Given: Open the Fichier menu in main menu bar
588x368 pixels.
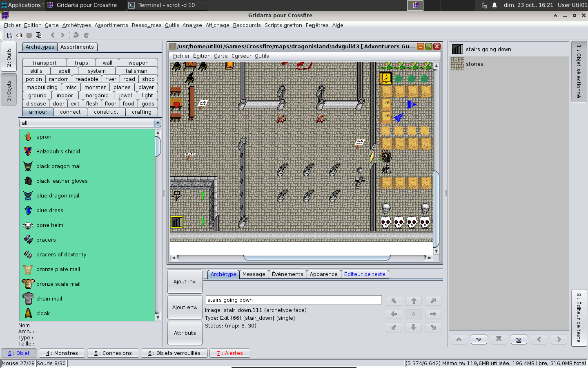Looking at the screenshot, I should 12,25.
